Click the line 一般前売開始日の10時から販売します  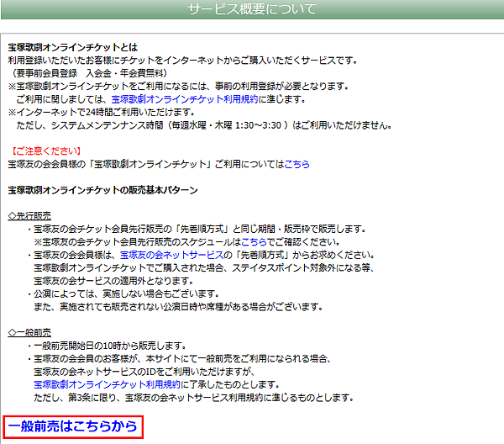tap(107, 346)
